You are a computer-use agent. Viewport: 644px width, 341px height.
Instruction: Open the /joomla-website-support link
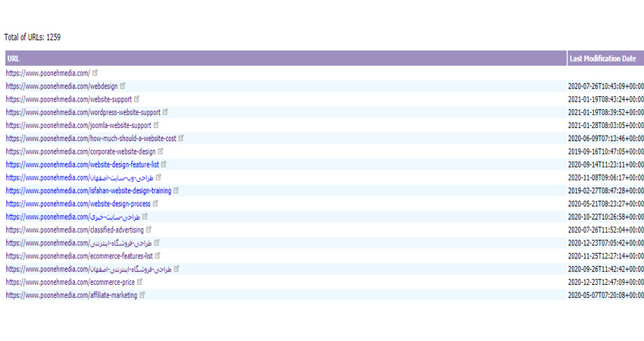(79, 125)
